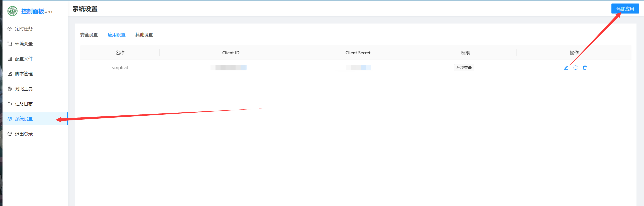This screenshot has width=644, height=206.
Task: Reset scriptcat secret with refresh icon
Action: tap(575, 68)
